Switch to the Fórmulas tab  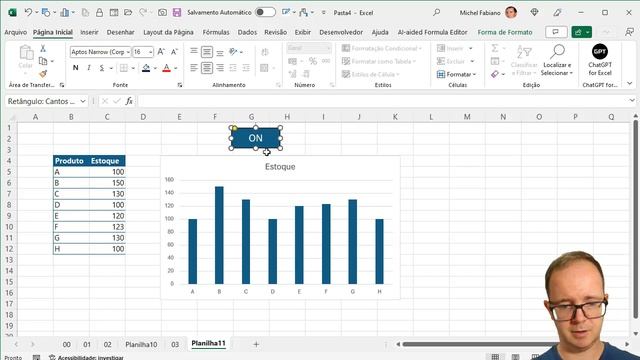pos(216,32)
